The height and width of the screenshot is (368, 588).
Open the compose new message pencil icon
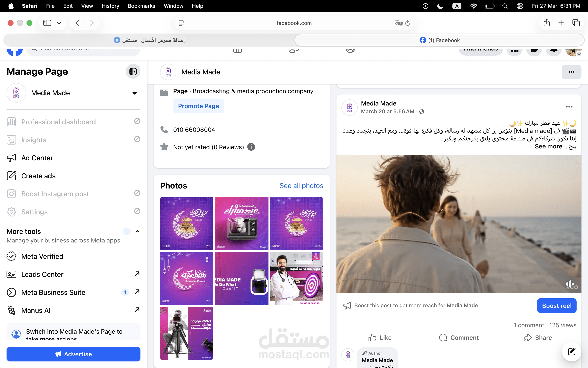point(571,351)
